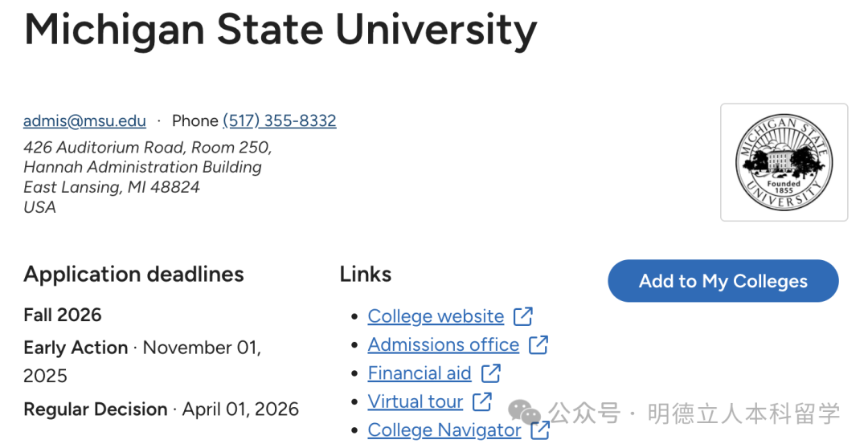
Task: Visit the Admissions office link
Action: [x=443, y=345]
